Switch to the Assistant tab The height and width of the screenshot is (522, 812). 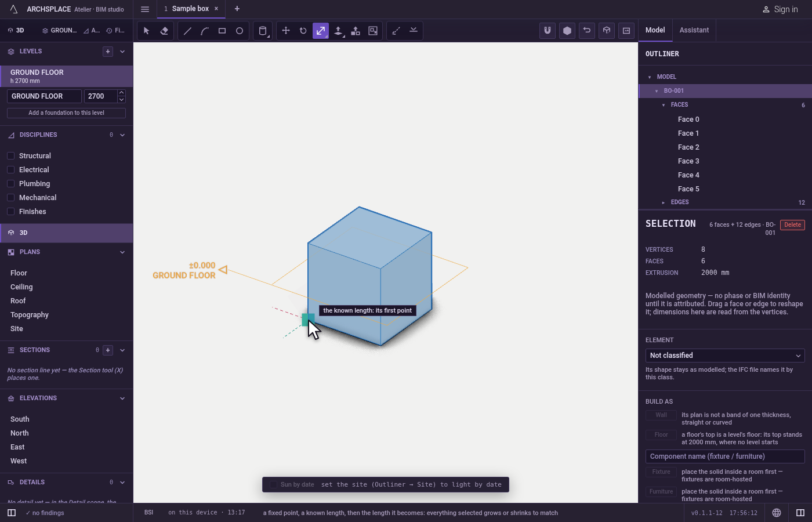click(x=694, y=30)
